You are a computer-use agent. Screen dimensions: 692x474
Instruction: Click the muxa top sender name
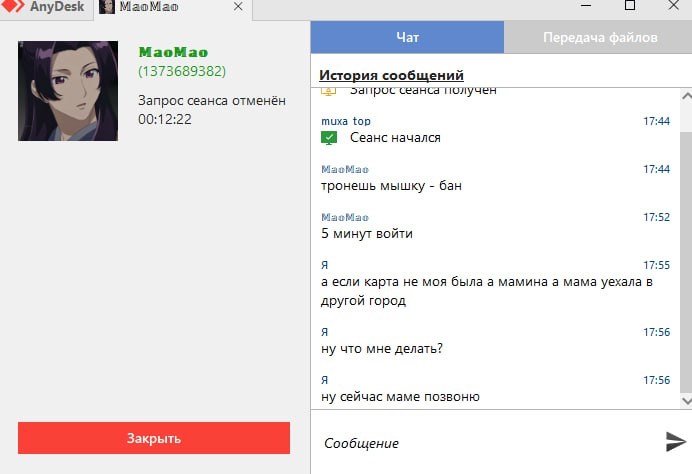pos(346,121)
